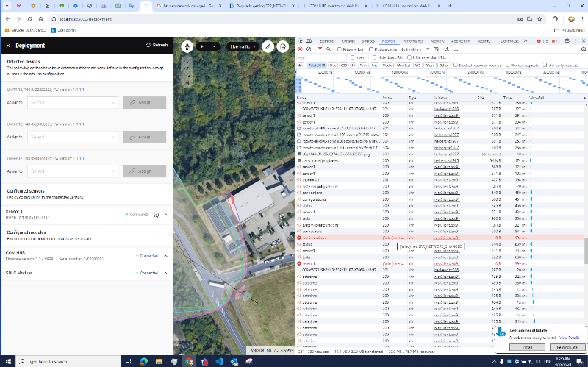Bookmark this page with the star icon

click(x=539, y=19)
